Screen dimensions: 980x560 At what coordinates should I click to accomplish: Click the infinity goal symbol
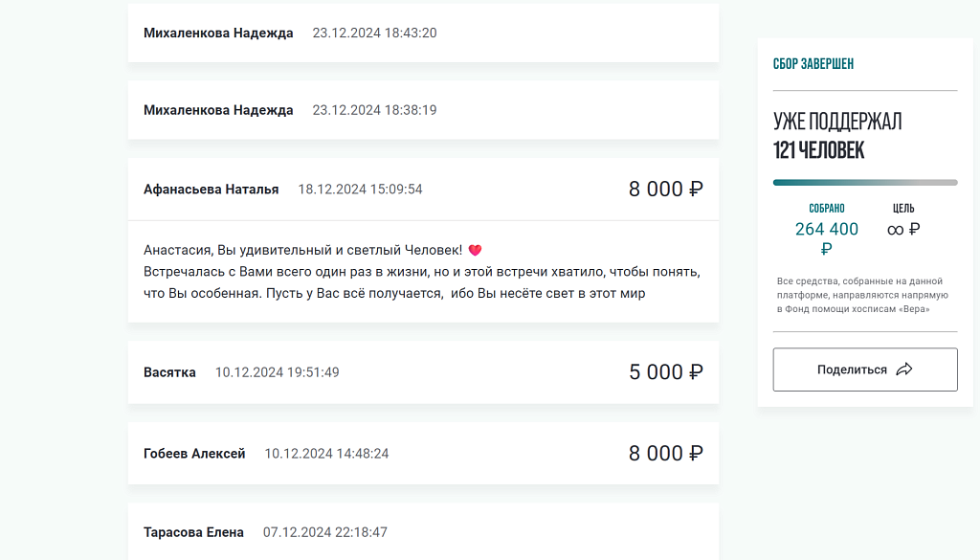tap(895, 230)
